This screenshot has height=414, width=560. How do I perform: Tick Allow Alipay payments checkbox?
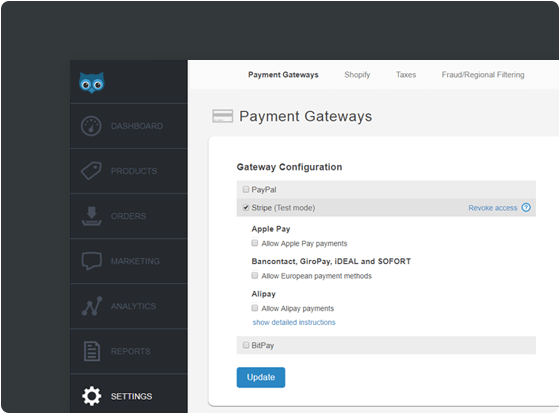(255, 308)
